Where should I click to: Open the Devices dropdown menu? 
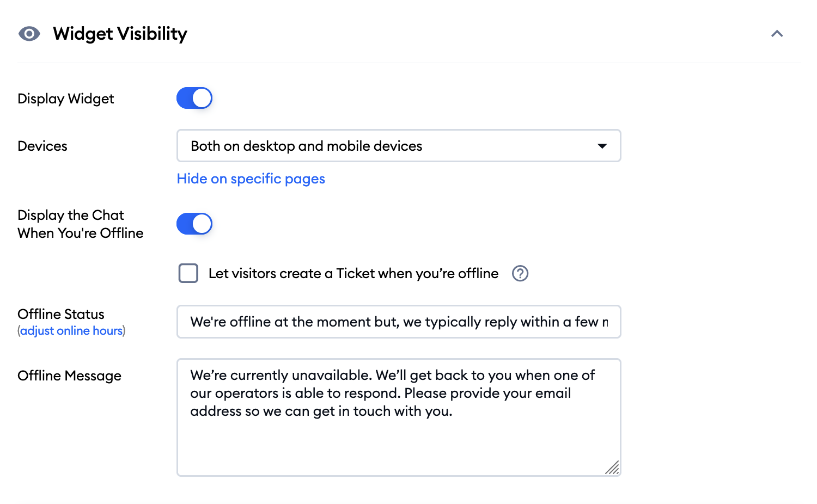(399, 146)
